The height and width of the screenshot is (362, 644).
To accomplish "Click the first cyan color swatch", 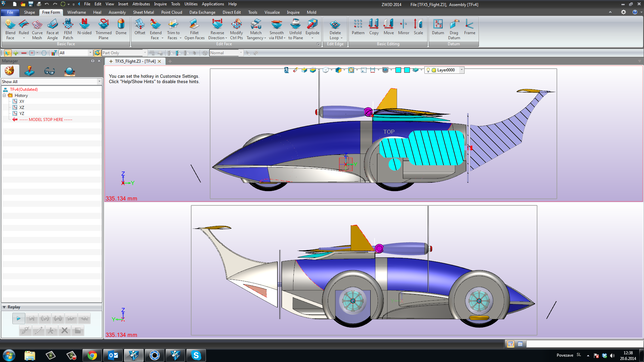I will (x=398, y=70).
